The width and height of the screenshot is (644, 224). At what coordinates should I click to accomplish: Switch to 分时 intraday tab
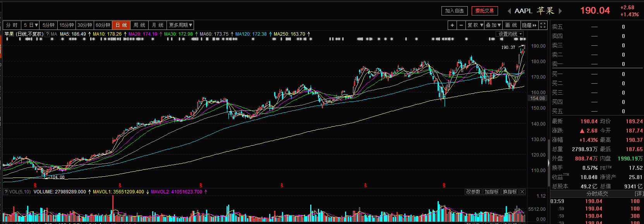click(x=12, y=25)
